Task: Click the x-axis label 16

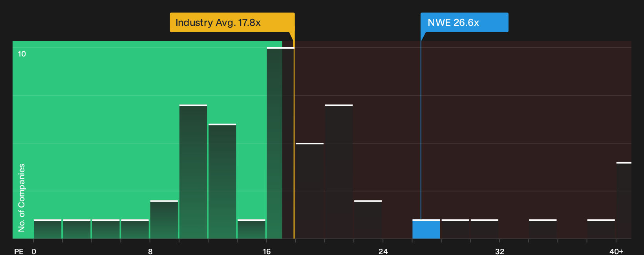Action: pos(267,251)
